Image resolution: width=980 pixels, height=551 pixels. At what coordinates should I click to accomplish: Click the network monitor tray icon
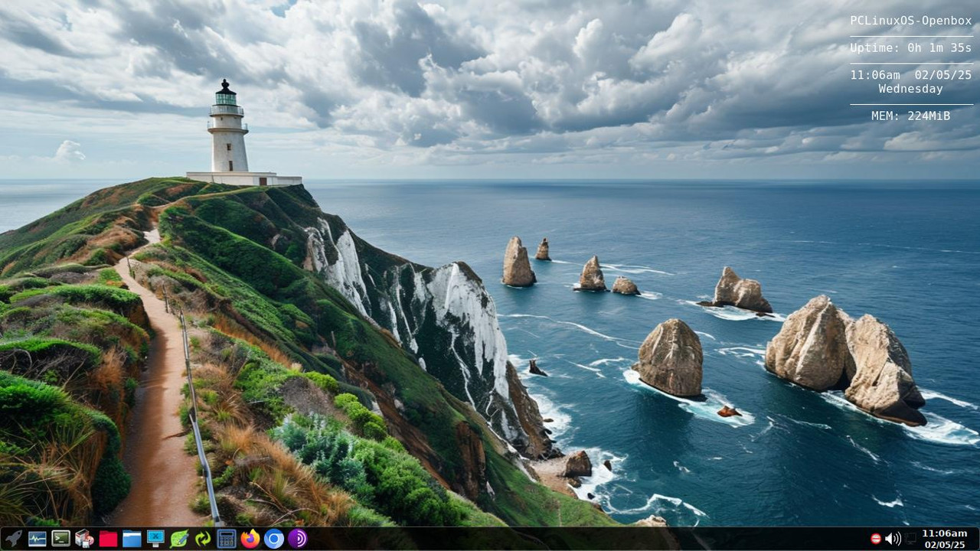910,539
